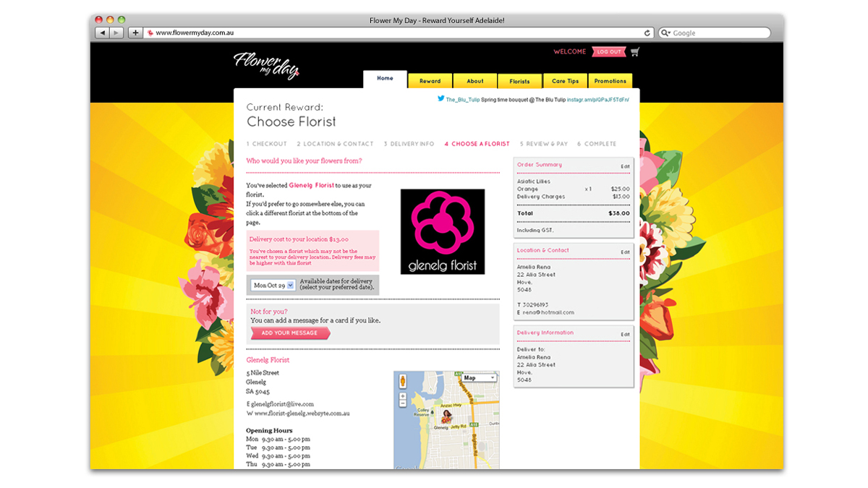The height and width of the screenshot is (488, 868).
Task: Click the Google search field
Action: (714, 33)
